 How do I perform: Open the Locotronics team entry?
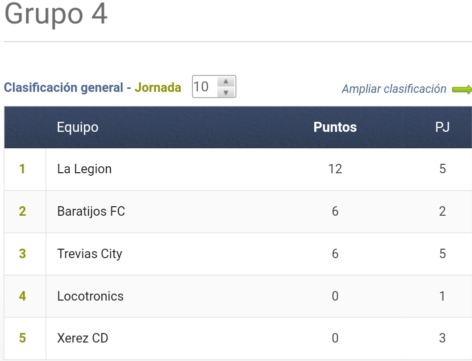tap(90, 296)
